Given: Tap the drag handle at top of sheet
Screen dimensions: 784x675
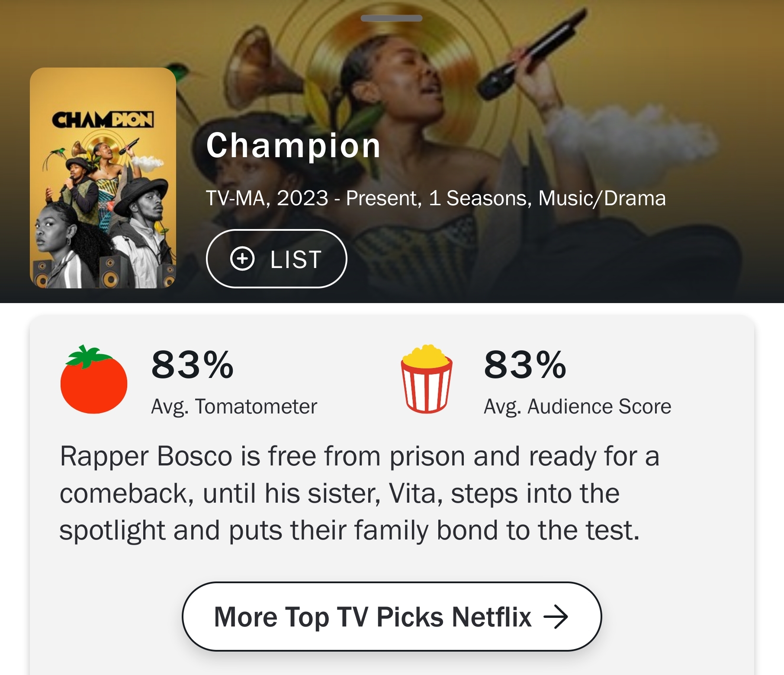Looking at the screenshot, I should (392, 18).
